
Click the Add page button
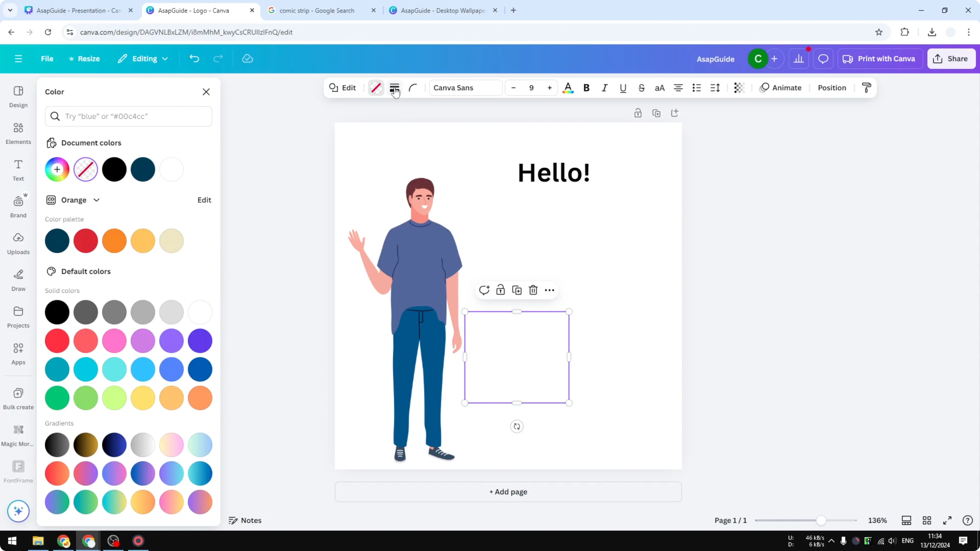click(x=508, y=492)
